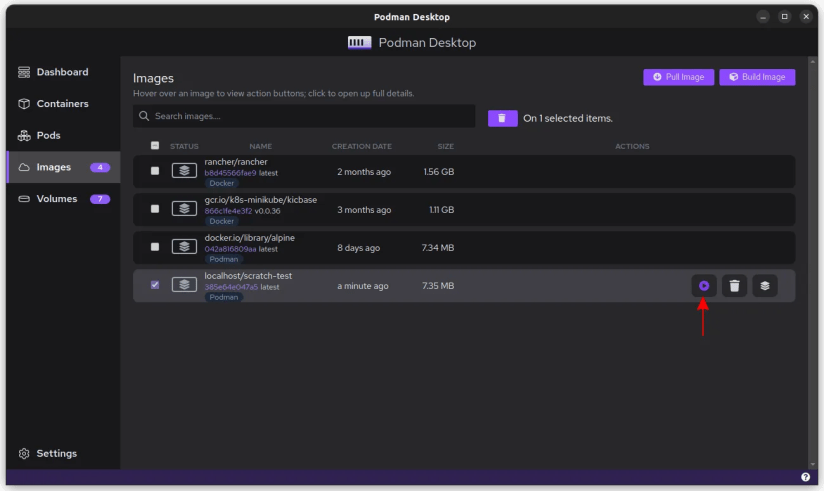Image resolution: width=824 pixels, height=491 pixels.
Task: Click the 7.34 MB size value
Action: pos(438,248)
